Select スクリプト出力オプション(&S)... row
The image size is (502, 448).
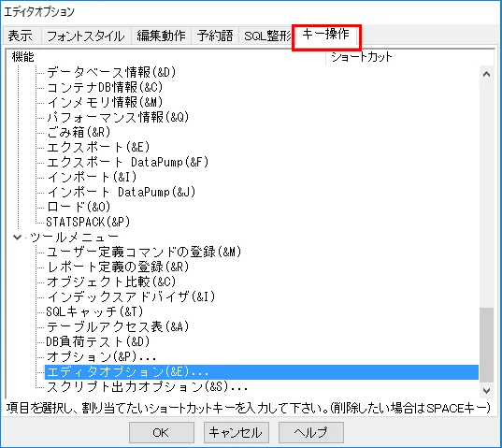(147, 387)
